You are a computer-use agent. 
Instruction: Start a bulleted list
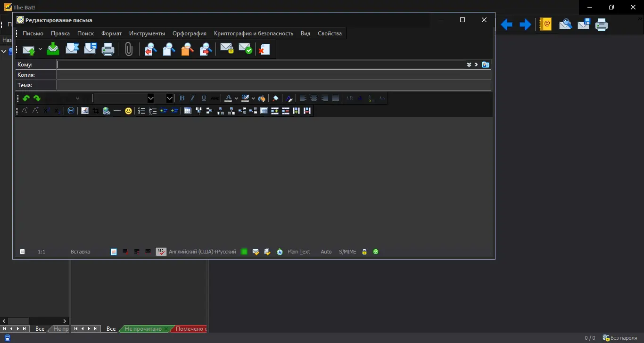pyautogui.click(x=141, y=111)
